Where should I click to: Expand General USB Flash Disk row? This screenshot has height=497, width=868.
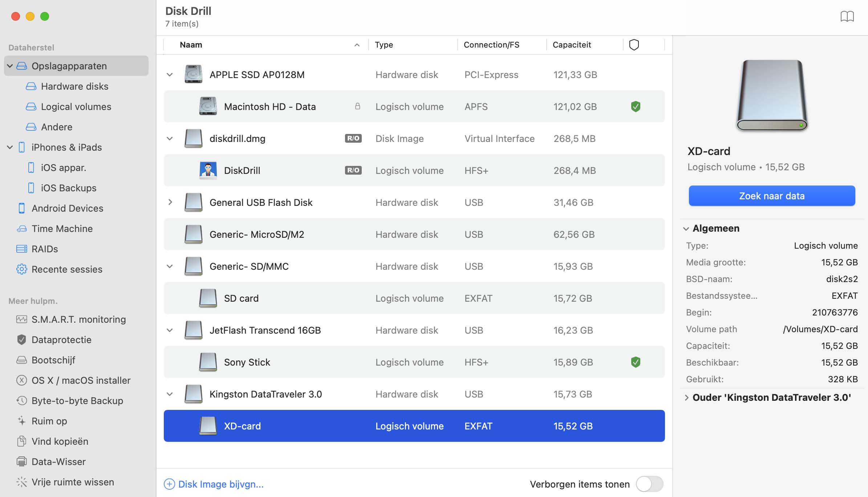point(170,202)
